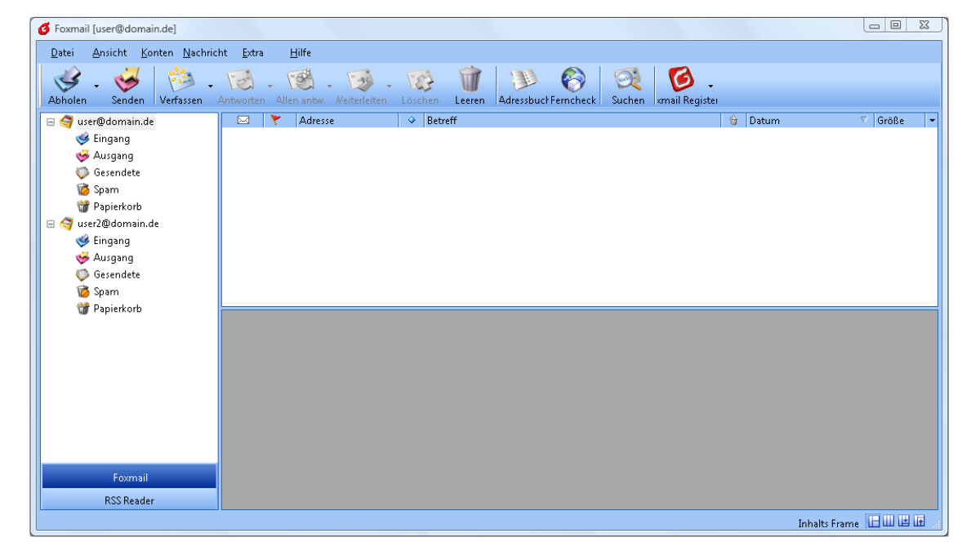Click the Ferncheck globe icon

(x=573, y=82)
